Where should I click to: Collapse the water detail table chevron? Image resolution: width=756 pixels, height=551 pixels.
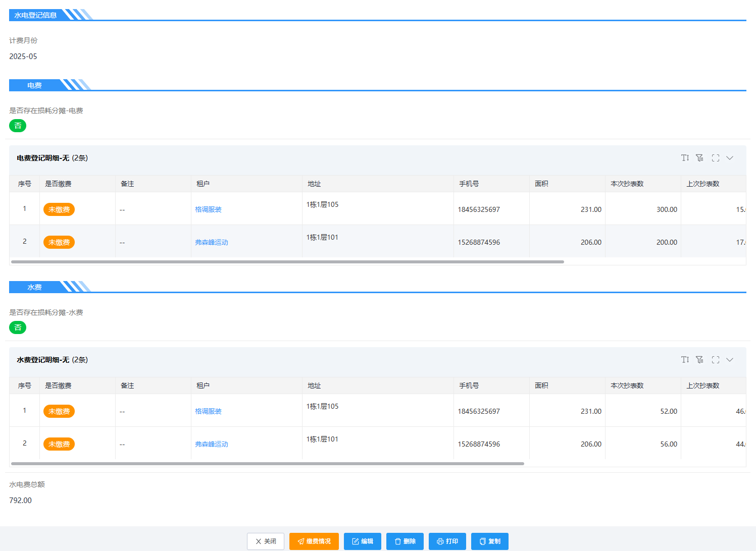(x=730, y=360)
